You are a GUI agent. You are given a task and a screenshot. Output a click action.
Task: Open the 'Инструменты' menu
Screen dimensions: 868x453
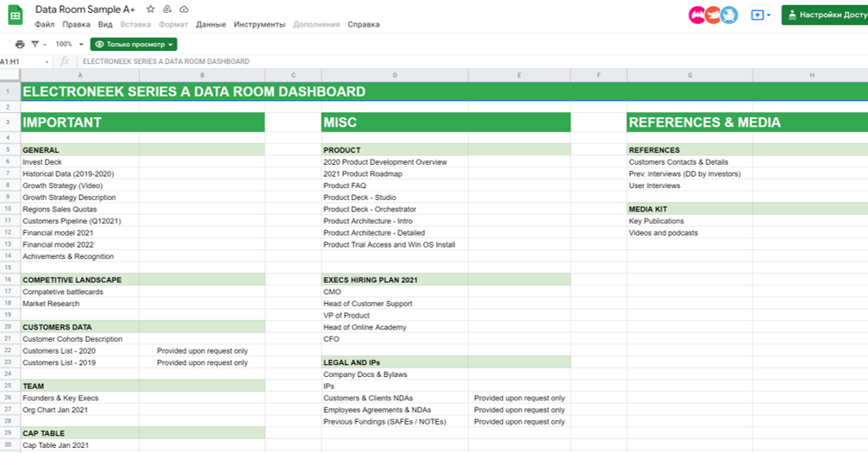tap(259, 25)
